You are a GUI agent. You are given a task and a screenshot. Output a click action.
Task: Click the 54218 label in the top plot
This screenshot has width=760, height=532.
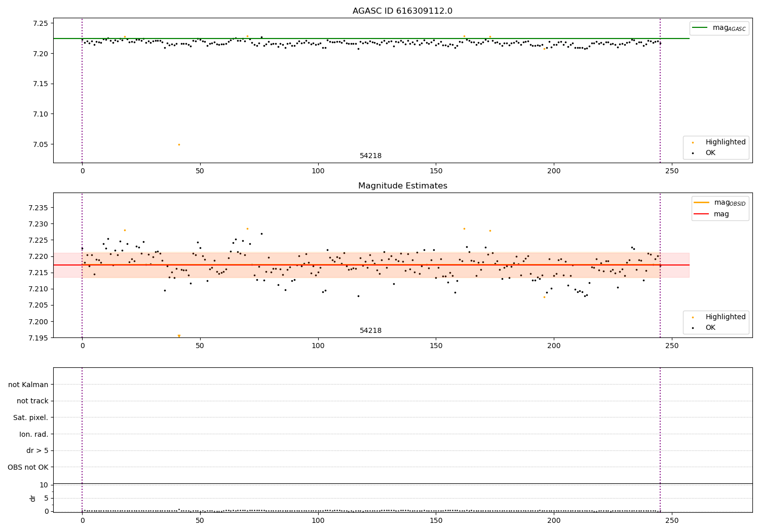point(370,156)
